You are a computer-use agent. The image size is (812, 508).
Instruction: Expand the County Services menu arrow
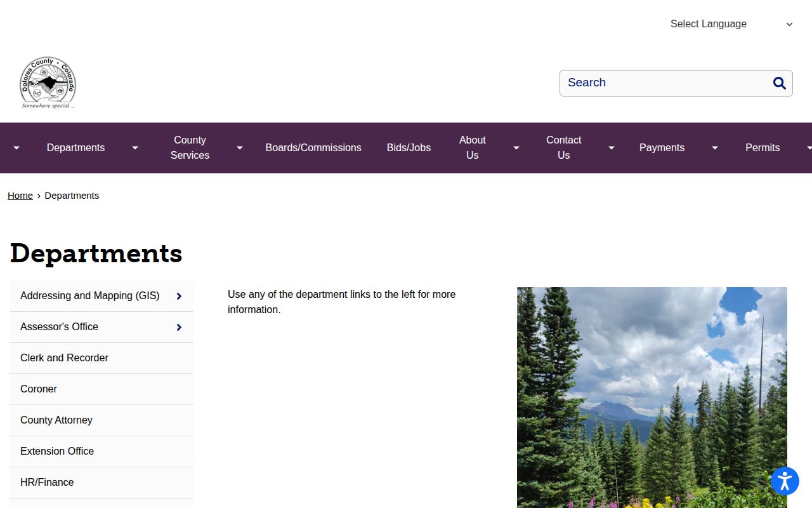[x=240, y=148]
